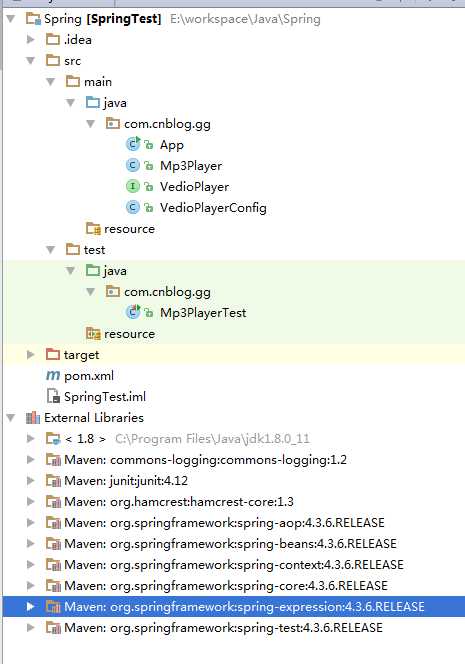Select the spring-expression:4.3.6.RELEASE library row
The width and height of the screenshot is (465, 664).
point(232,606)
